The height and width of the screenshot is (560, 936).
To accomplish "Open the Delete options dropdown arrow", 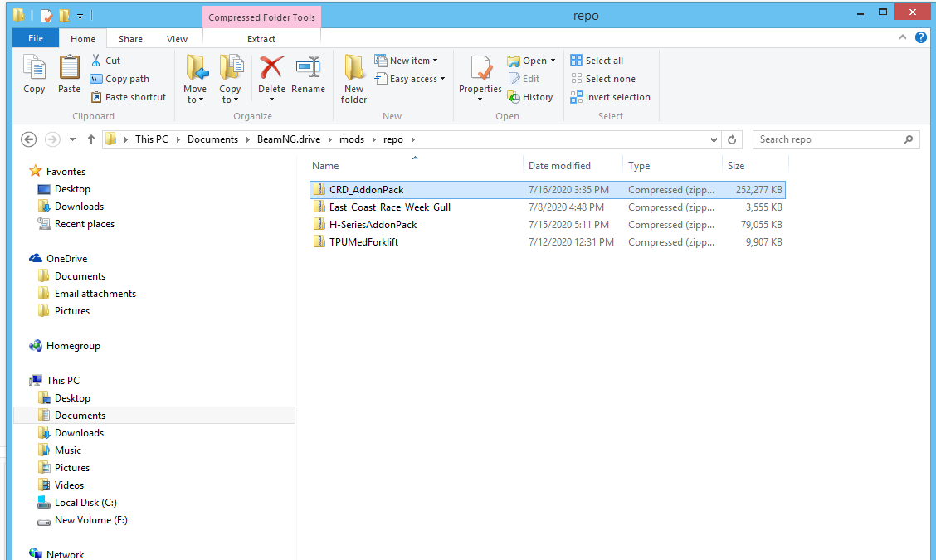I will (x=271, y=100).
